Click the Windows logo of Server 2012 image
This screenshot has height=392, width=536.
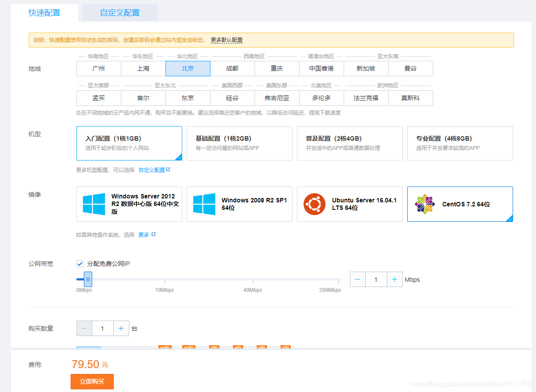pos(94,204)
